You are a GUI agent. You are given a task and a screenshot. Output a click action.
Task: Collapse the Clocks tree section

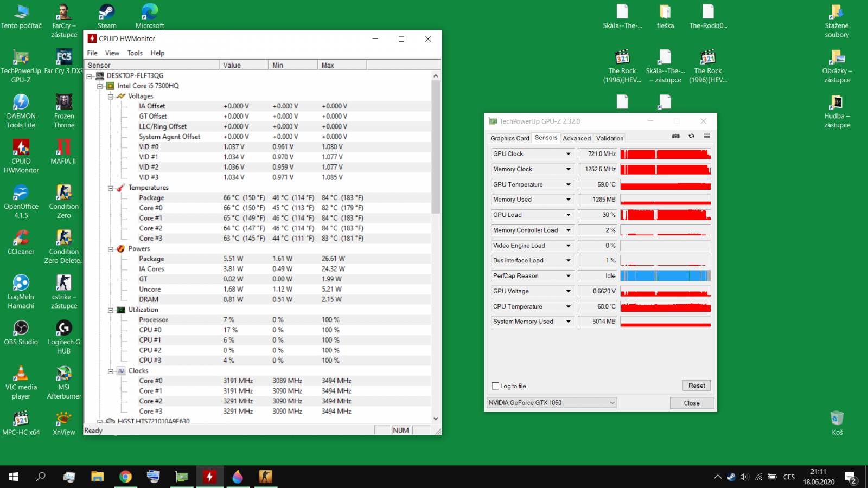pyautogui.click(x=110, y=371)
